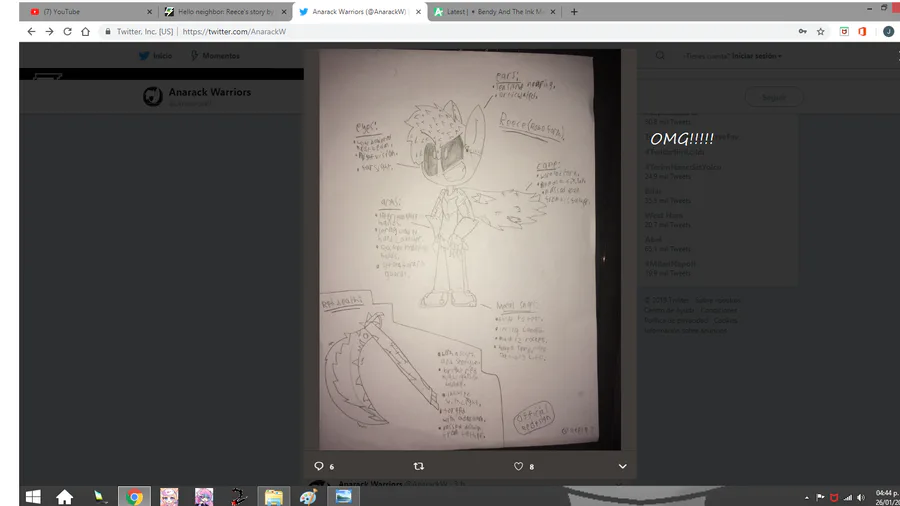Open the Sobre nosotros footer link
This screenshot has height=506, width=900.
click(718, 300)
